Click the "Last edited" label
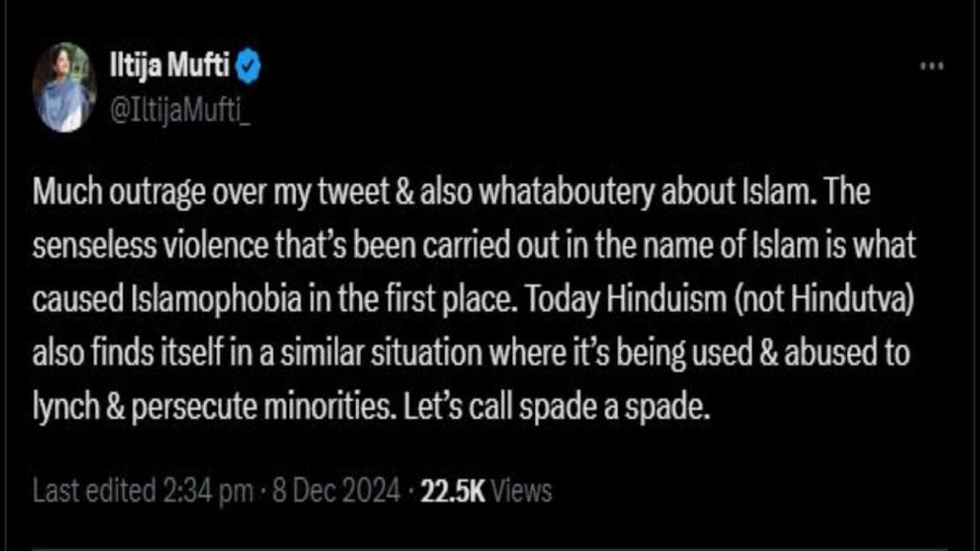 pos(93,492)
